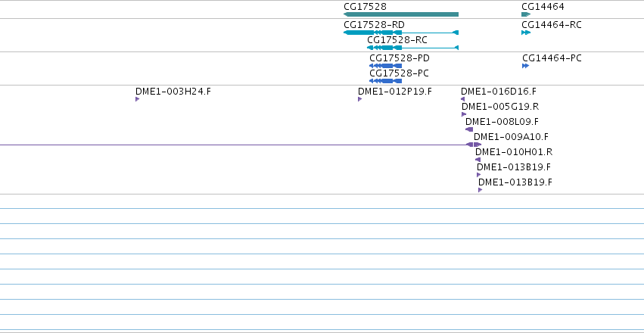Click the CG17528-PD protein label
This screenshot has height=333, width=644.
coord(400,58)
